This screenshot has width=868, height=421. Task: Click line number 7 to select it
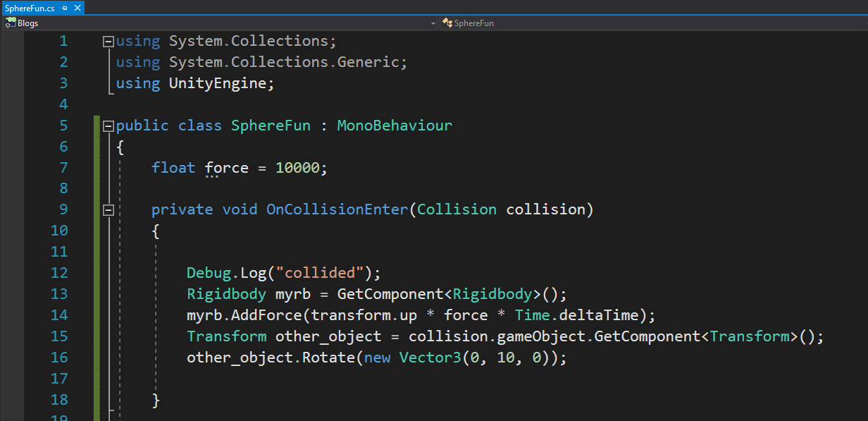63,167
